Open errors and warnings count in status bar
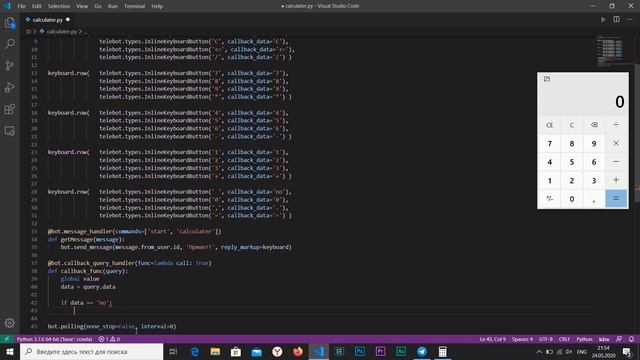 [109, 339]
